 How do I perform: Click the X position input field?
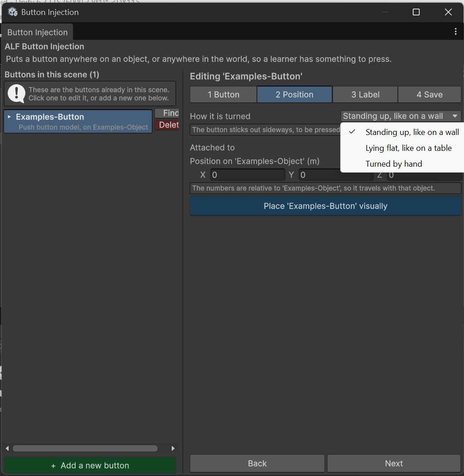pos(248,175)
